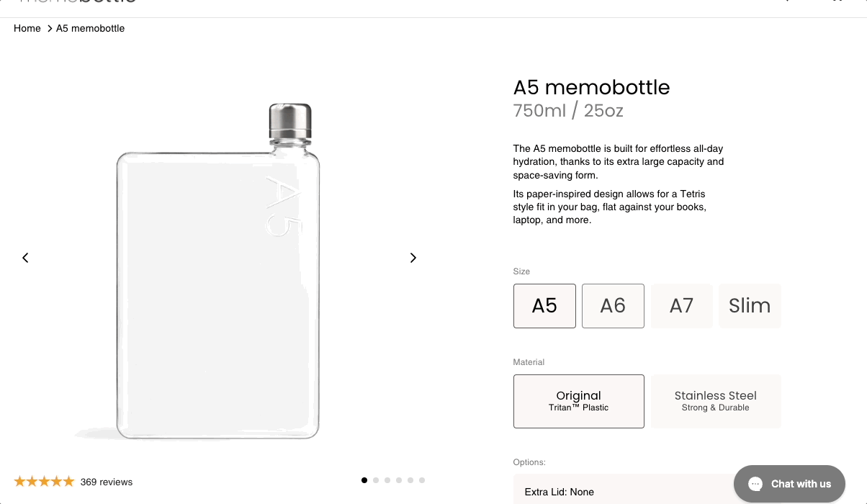Jump to the last carousel dot
867x504 pixels.
(x=422, y=480)
